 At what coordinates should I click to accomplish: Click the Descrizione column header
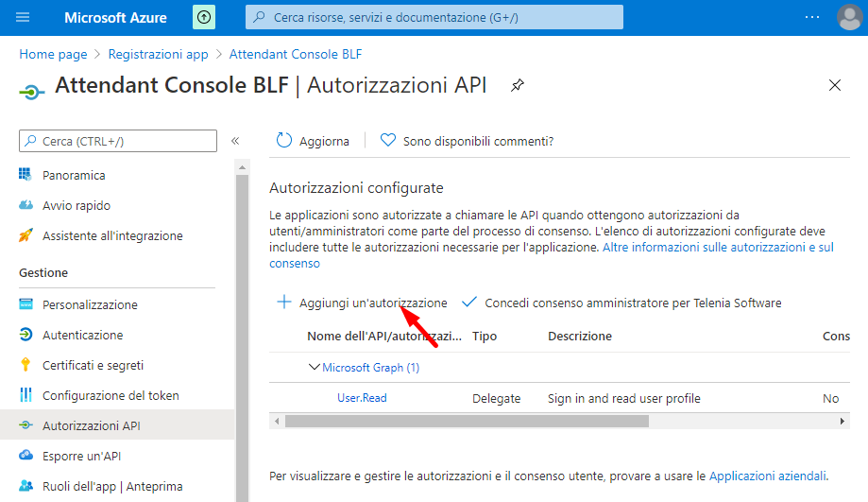580,337
